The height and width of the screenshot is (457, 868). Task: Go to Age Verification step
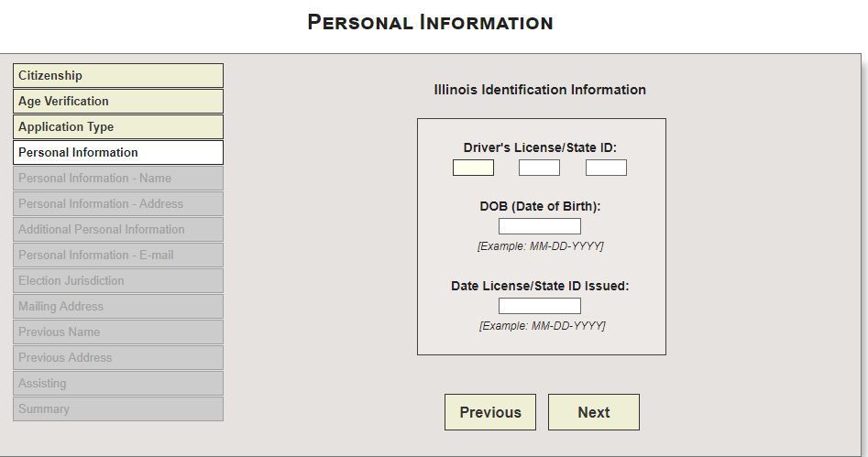pyautogui.click(x=117, y=102)
